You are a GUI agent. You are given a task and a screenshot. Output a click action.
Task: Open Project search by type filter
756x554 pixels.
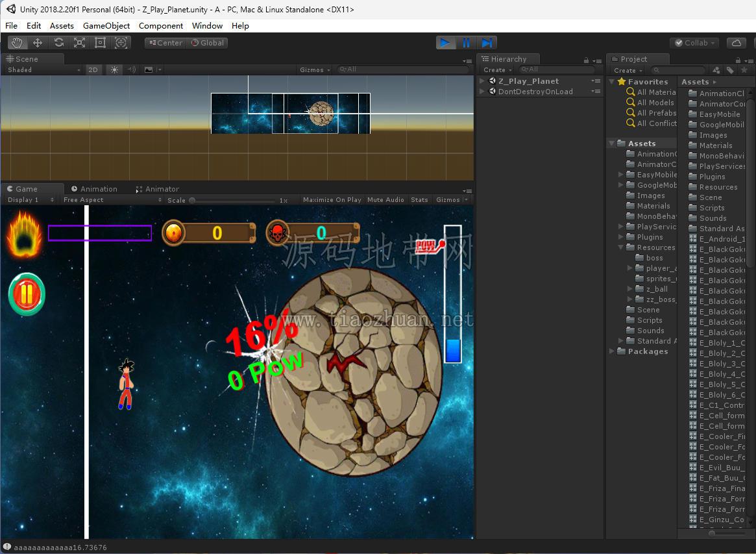coord(716,70)
